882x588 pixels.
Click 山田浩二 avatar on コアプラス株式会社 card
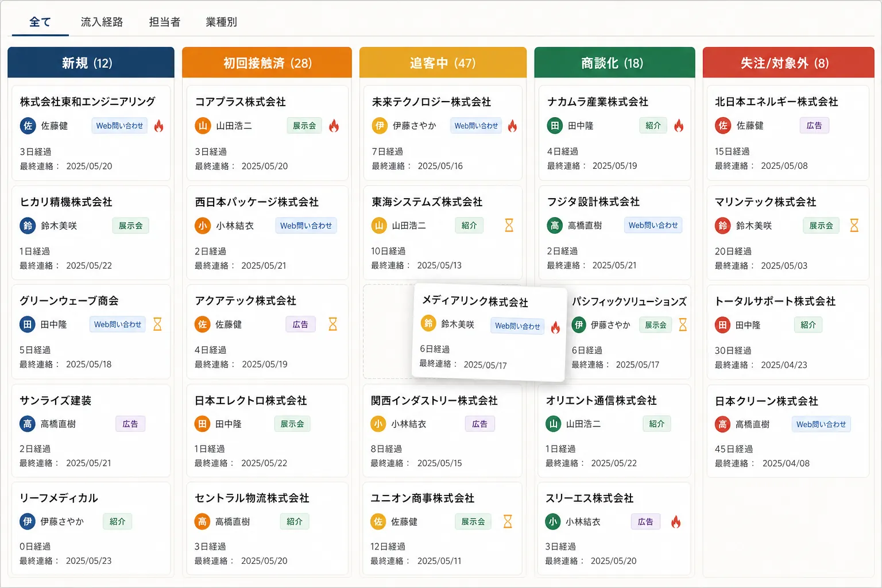(x=203, y=126)
